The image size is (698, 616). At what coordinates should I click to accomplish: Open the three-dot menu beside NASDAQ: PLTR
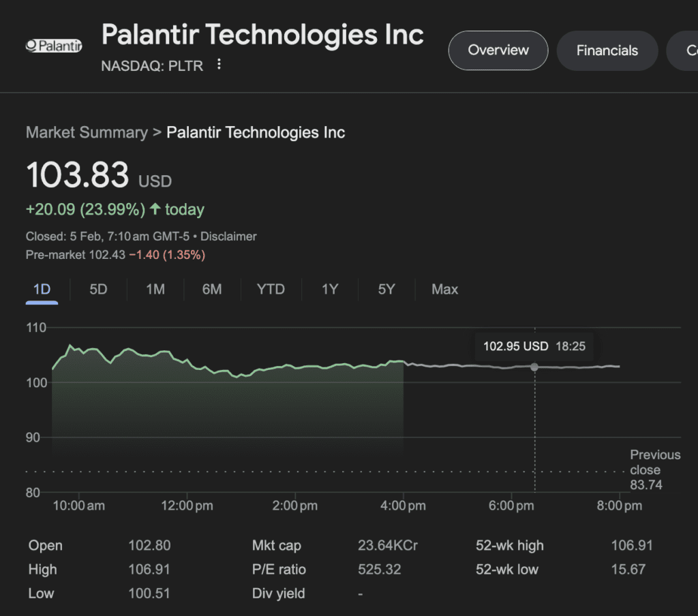coord(218,63)
